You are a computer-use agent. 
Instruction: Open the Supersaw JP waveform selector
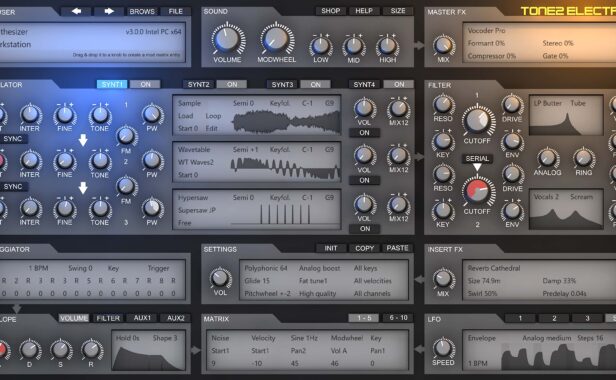tap(197, 210)
